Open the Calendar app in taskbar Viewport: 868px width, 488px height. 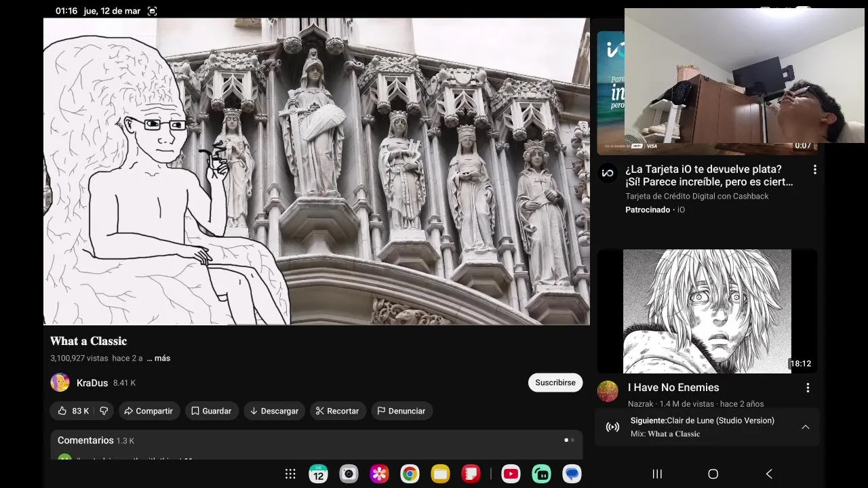318,474
